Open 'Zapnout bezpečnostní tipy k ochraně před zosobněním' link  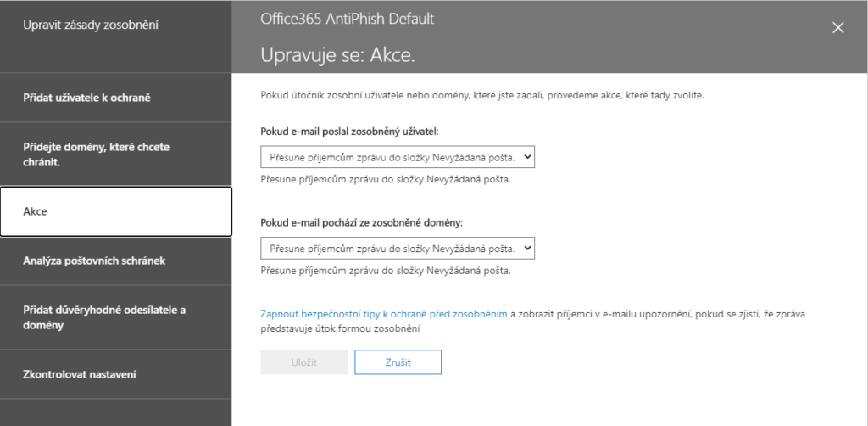[384, 314]
